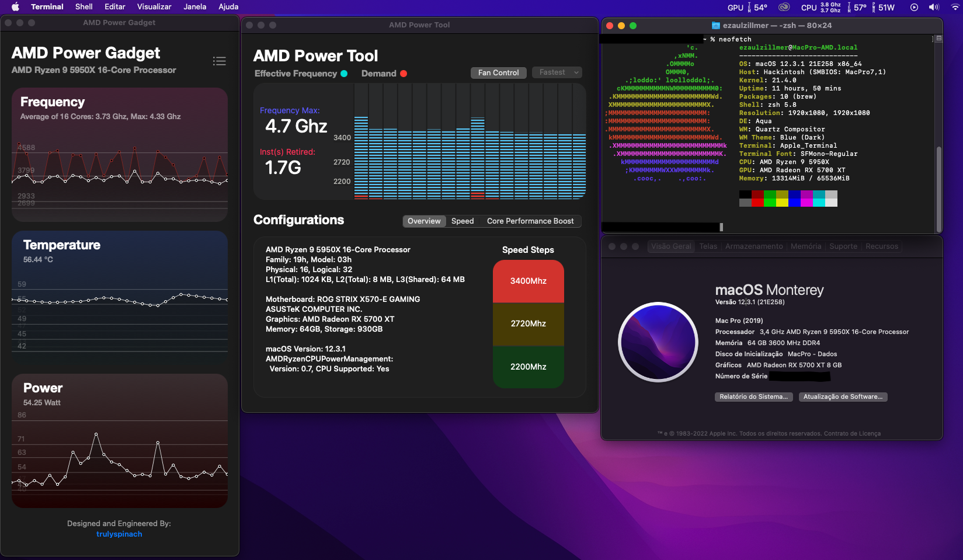Click the Terminal split pane icon
This screenshot has height=560, width=963.
tap(938, 39)
